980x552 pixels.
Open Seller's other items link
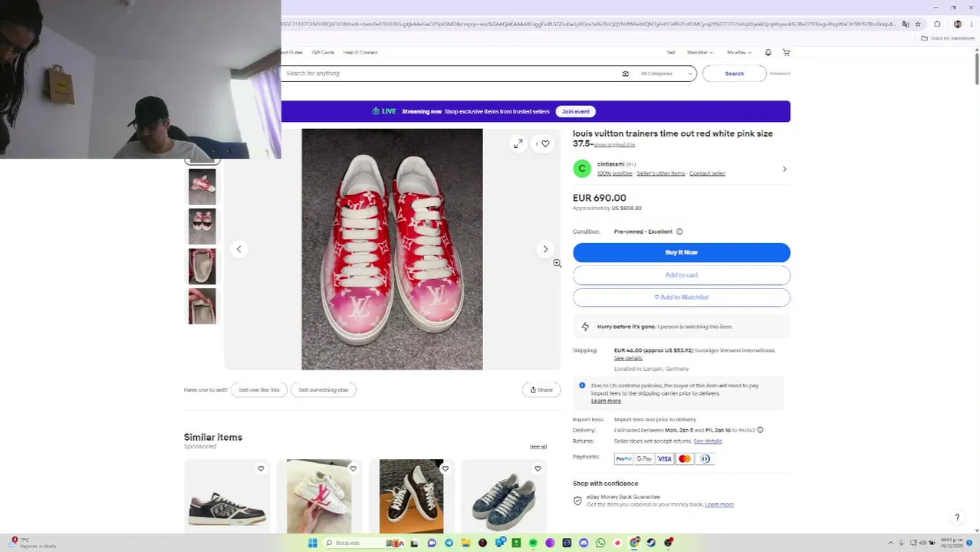click(x=660, y=173)
